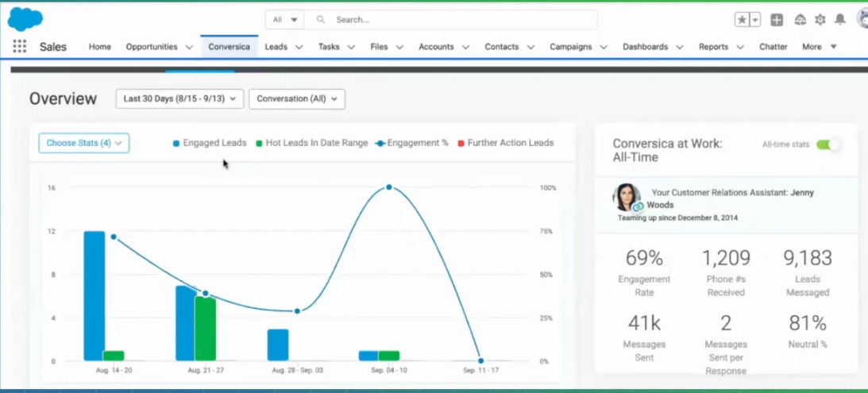Click the Favorites star icon
The image size is (868, 393).
(x=742, y=20)
